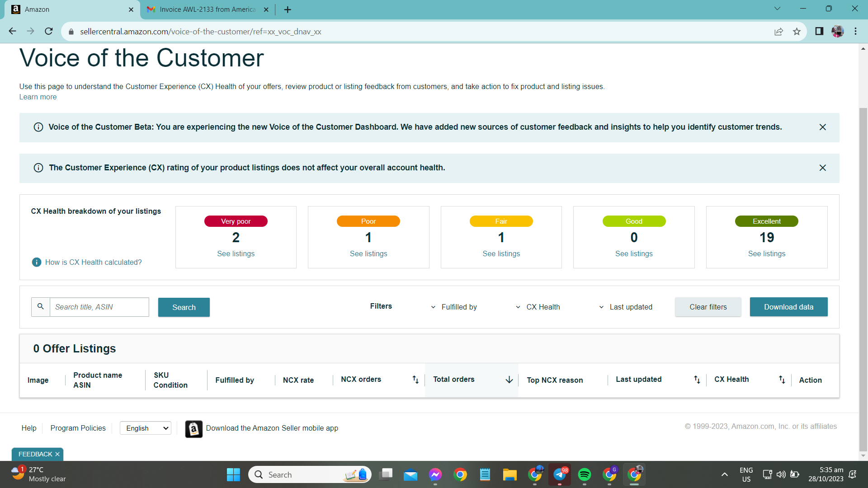Expand the Last updated filter dropdown
Screen dimensions: 868x488
626,307
